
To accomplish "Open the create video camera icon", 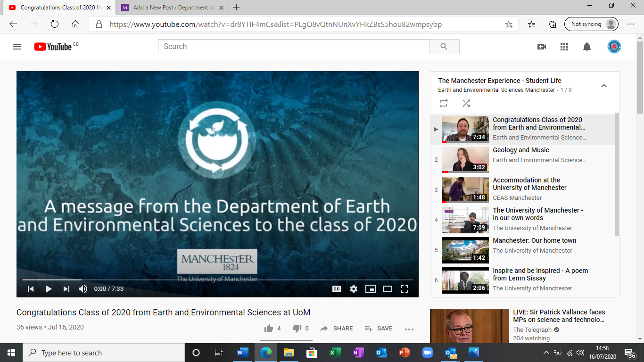I will click(541, 47).
